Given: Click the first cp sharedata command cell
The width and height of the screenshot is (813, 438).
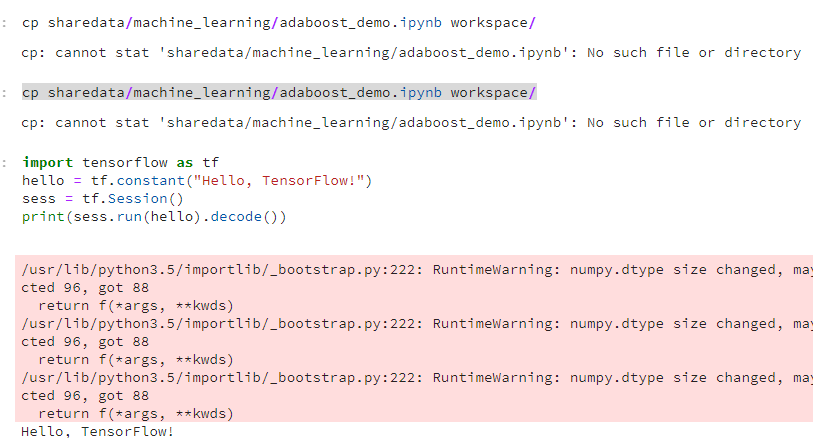Looking at the screenshot, I should 278,23.
